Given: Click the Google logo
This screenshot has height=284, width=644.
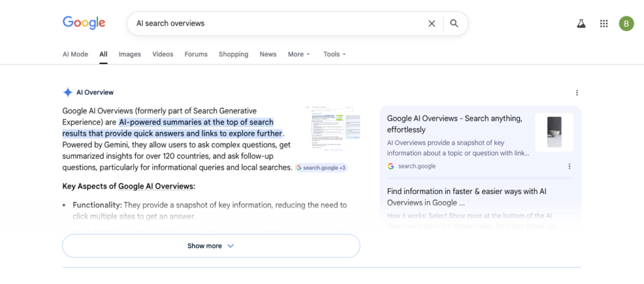Looking at the screenshot, I should (84, 23).
